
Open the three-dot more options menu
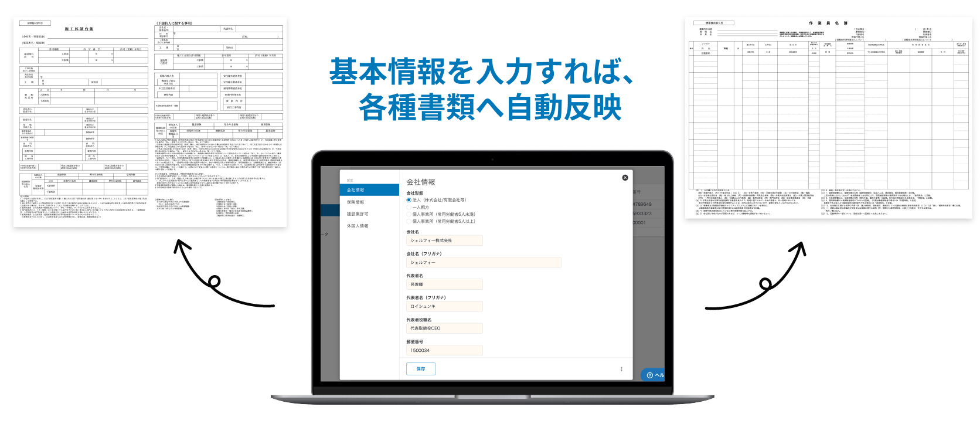pyautogui.click(x=621, y=369)
